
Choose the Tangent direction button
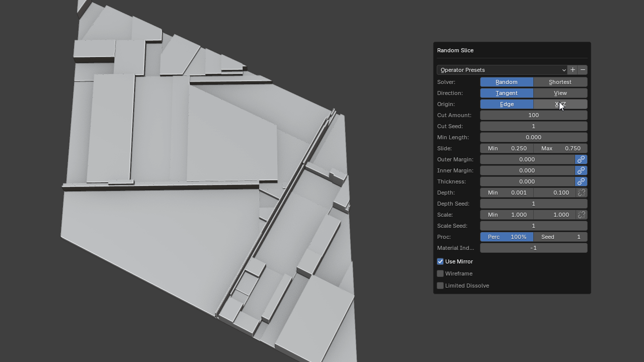(x=506, y=93)
